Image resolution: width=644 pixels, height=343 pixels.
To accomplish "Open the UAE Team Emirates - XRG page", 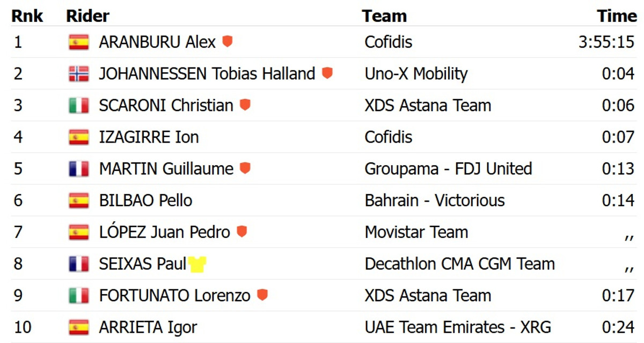I will pos(458,327).
